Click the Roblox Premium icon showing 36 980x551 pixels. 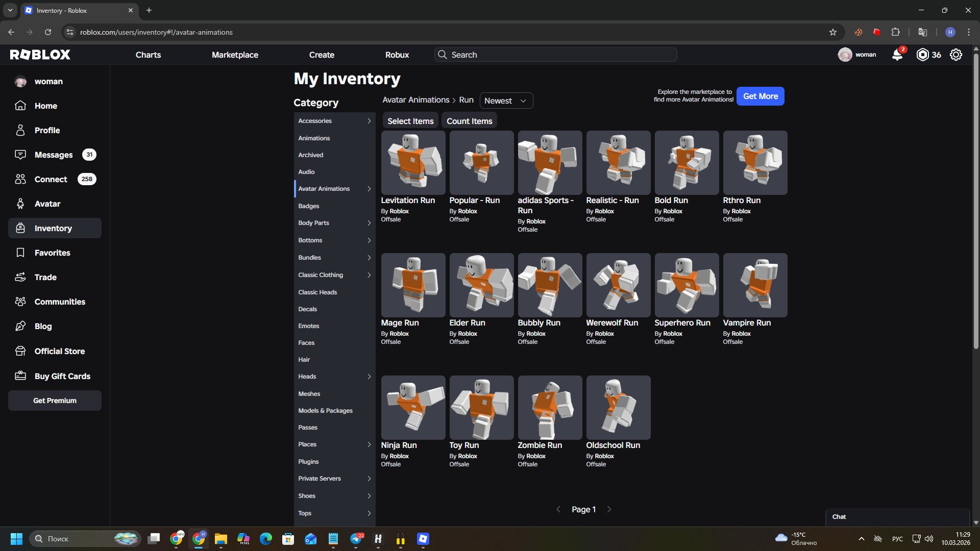923,55
